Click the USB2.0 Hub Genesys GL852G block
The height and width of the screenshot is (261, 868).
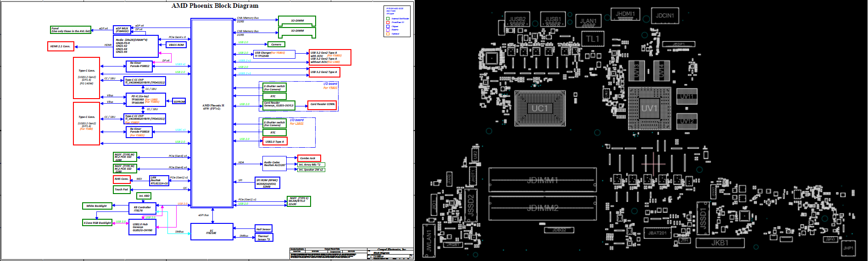click(142, 227)
